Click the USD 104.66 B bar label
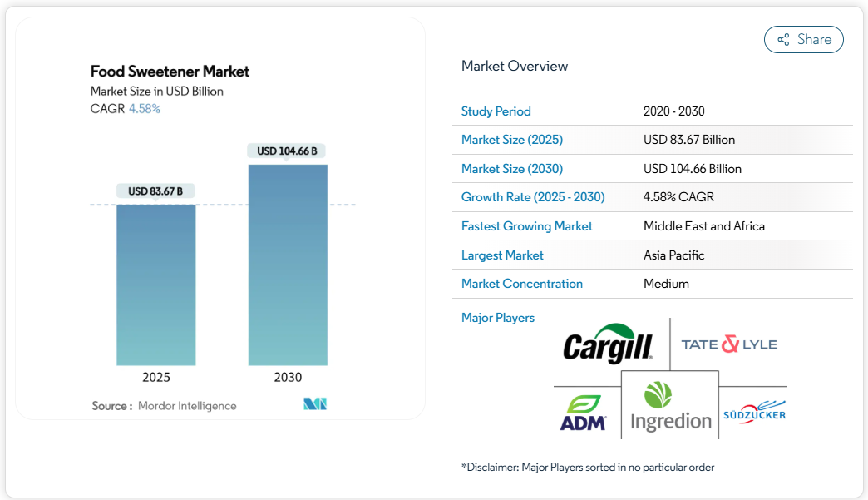This screenshot has width=868, height=500. (287, 151)
